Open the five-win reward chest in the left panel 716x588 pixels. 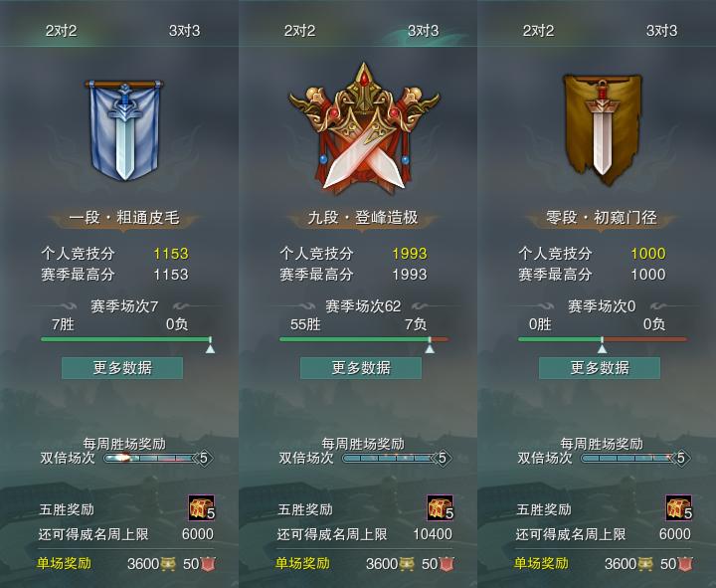click(x=201, y=507)
